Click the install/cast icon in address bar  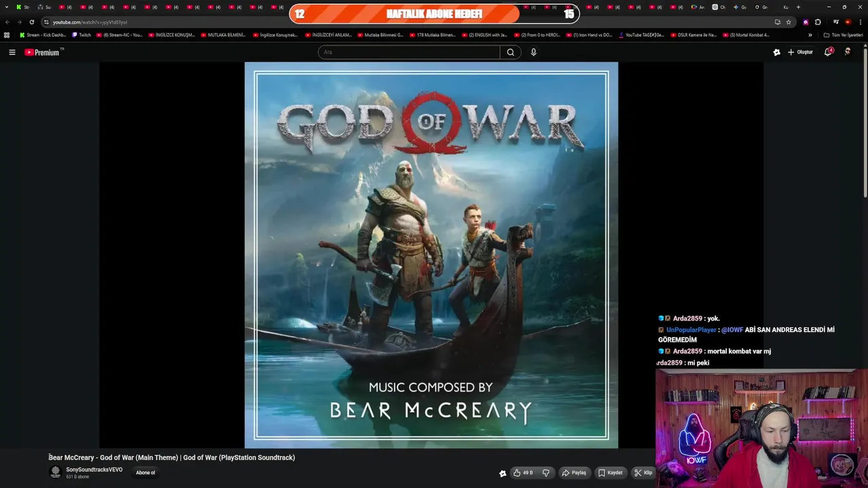(777, 22)
